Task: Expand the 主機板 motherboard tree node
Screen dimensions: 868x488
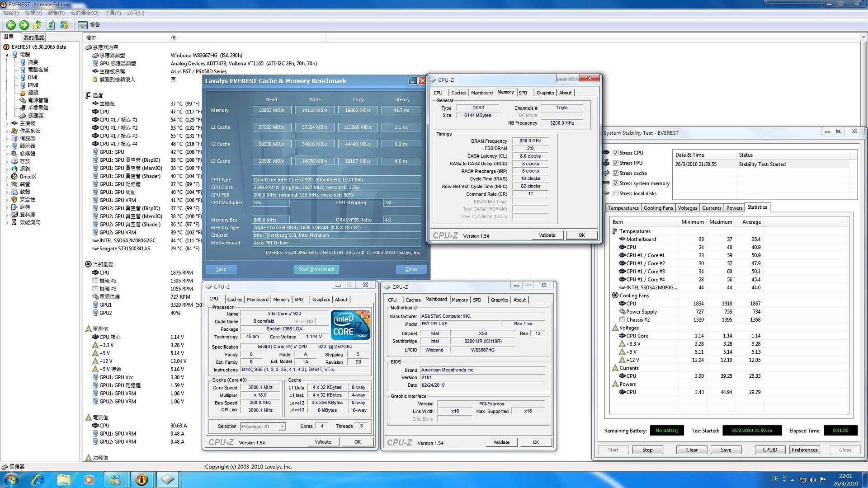Action: click(x=7, y=123)
